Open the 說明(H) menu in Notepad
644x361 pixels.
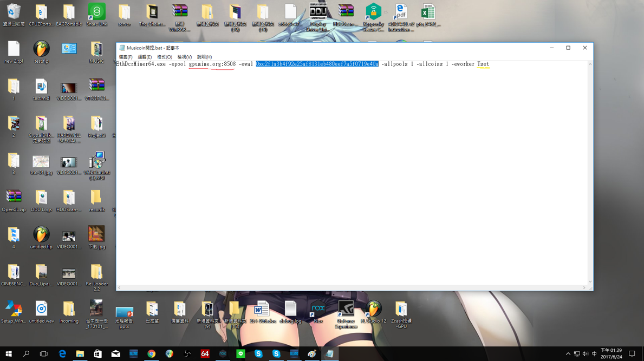(x=204, y=57)
